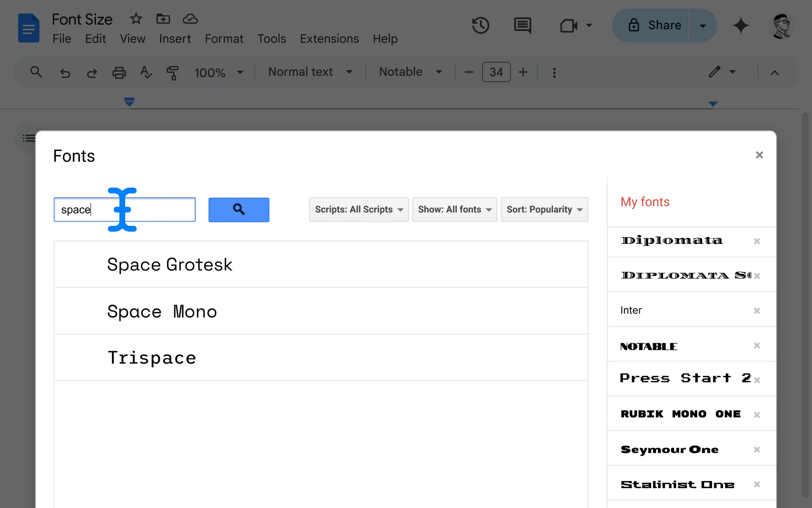Expand the Scripts: All Scripts dropdown
This screenshot has width=812, height=508.
(359, 210)
